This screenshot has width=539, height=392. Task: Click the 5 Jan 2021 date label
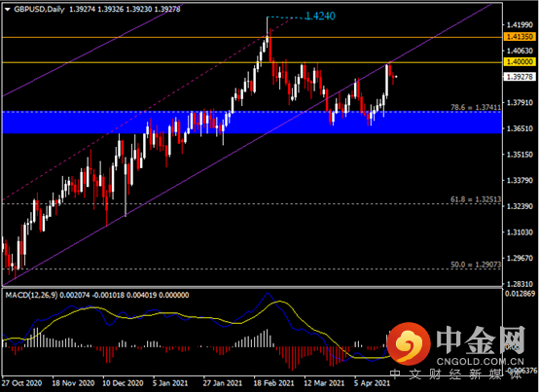point(170,383)
